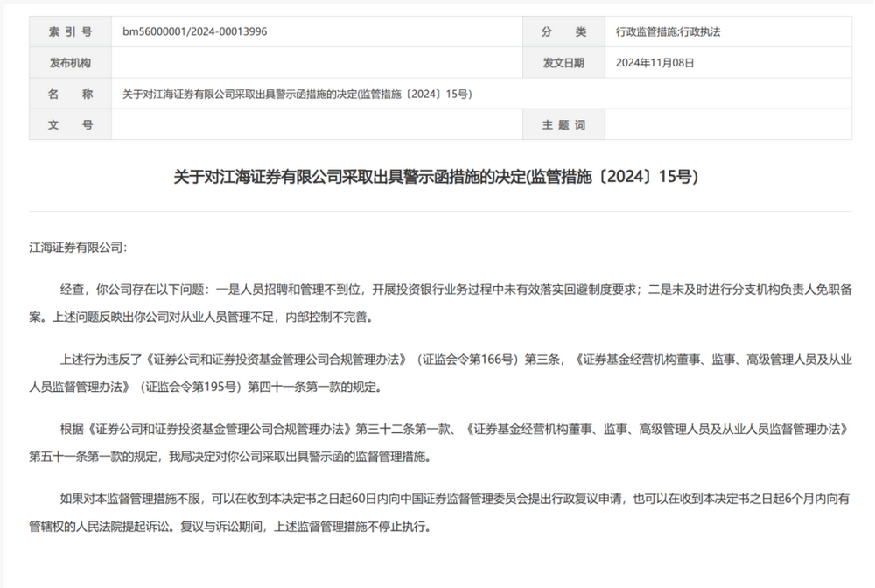Select the date 2024年11月08日

tap(656, 63)
